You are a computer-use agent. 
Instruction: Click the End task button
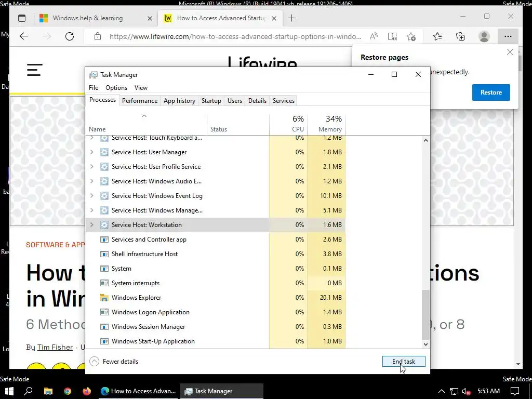click(404, 362)
